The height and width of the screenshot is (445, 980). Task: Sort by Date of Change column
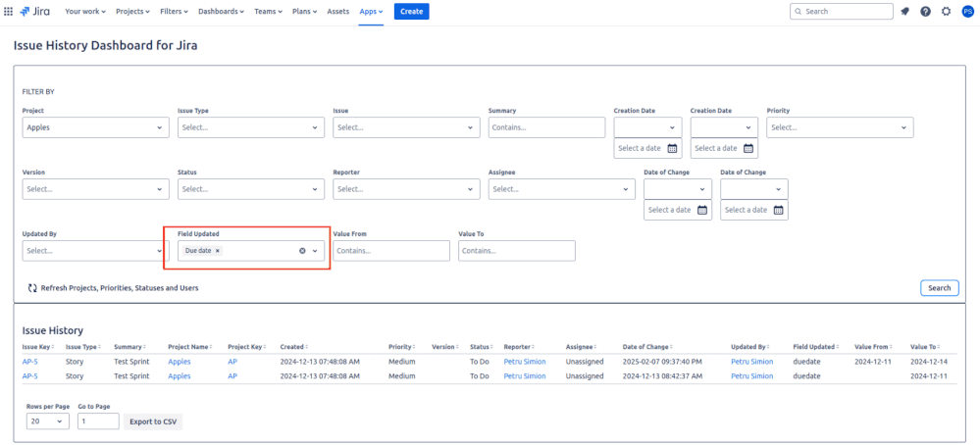click(x=647, y=347)
